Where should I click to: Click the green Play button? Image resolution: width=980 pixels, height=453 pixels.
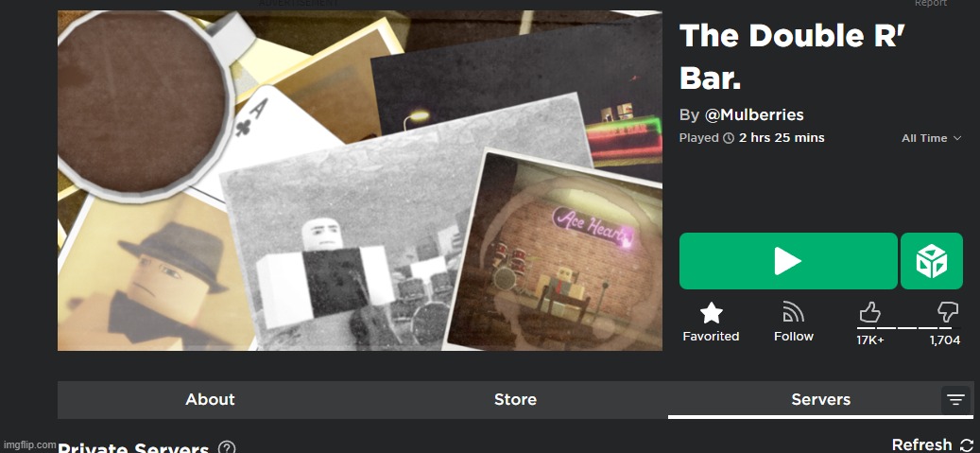pos(788,261)
